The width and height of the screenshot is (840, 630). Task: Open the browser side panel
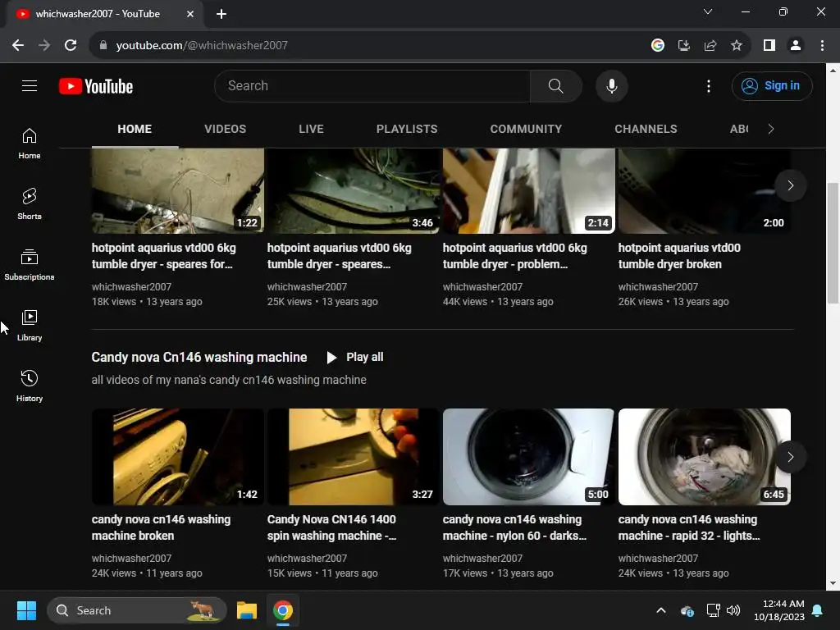[x=769, y=46]
